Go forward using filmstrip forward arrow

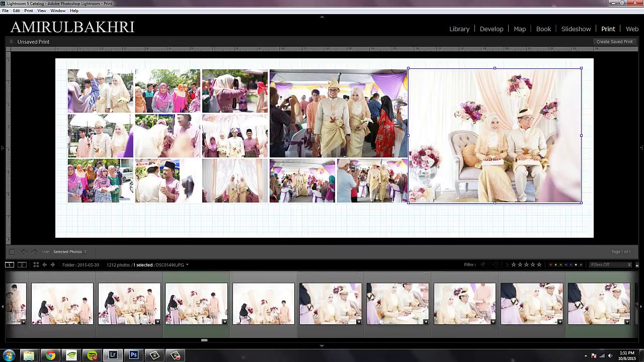[x=52, y=264]
